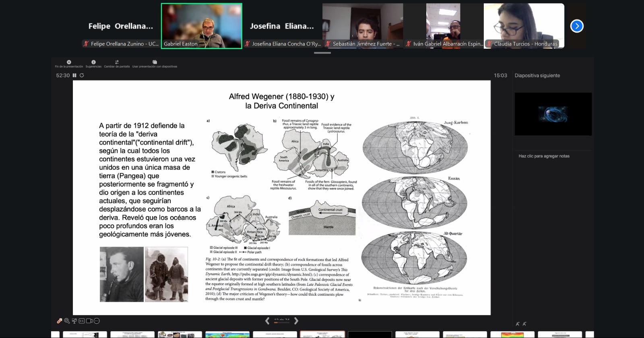Select Josefina Eliana participant tile

[x=282, y=26]
